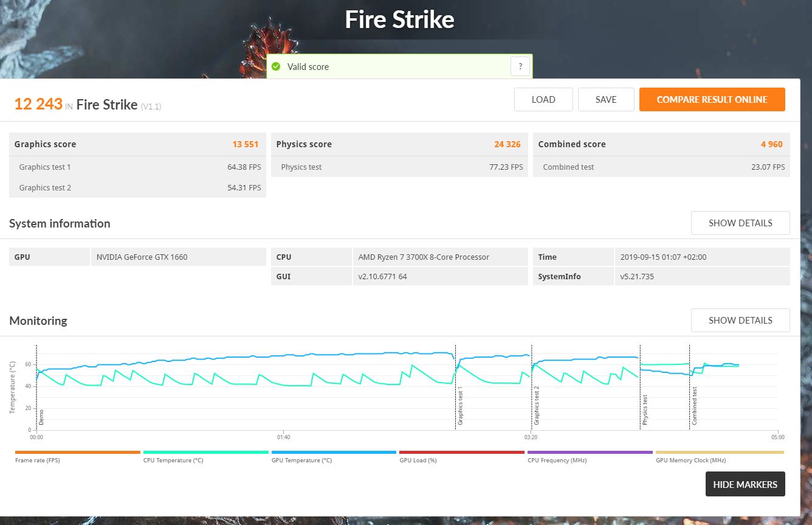Click the Combined test chart marker
This screenshot has width=812, height=525.
(695, 405)
